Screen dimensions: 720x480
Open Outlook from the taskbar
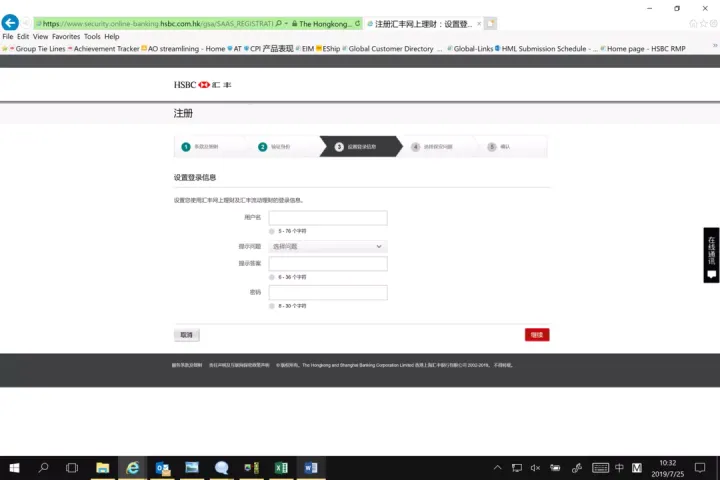[163, 468]
